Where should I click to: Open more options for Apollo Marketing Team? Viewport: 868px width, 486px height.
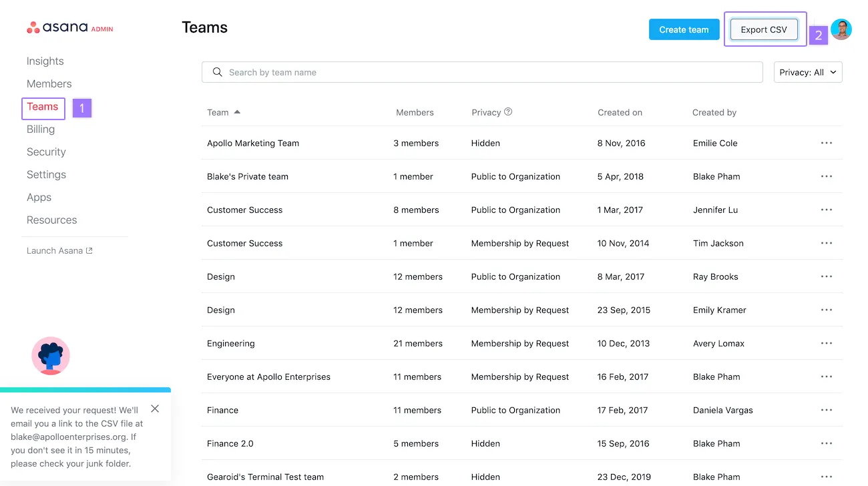(827, 143)
